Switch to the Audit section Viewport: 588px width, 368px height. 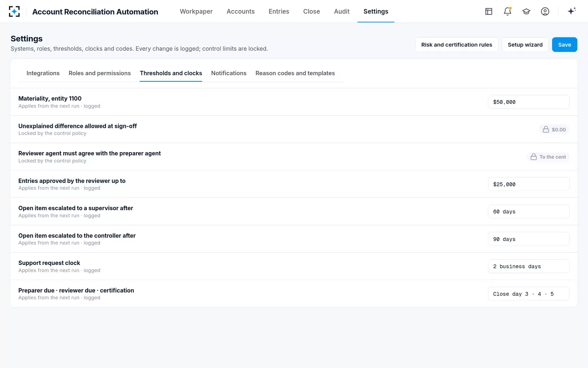[342, 11]
